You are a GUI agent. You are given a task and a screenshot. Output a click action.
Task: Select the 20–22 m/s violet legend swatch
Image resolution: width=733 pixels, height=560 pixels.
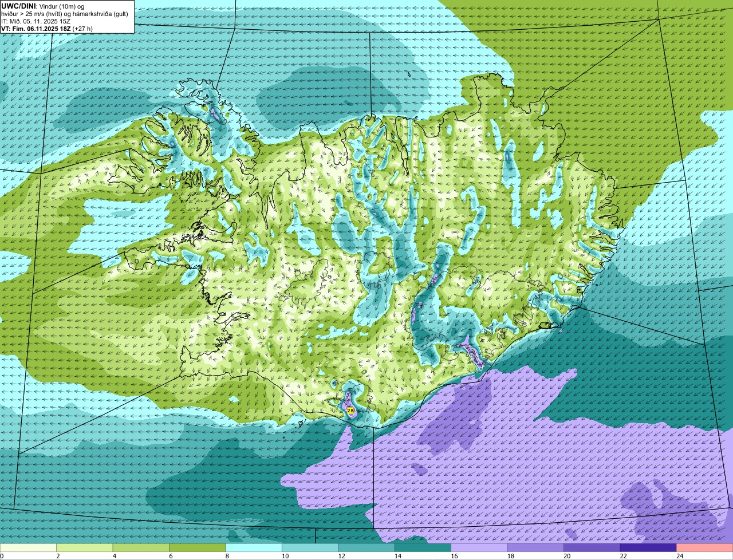[592, 548]
